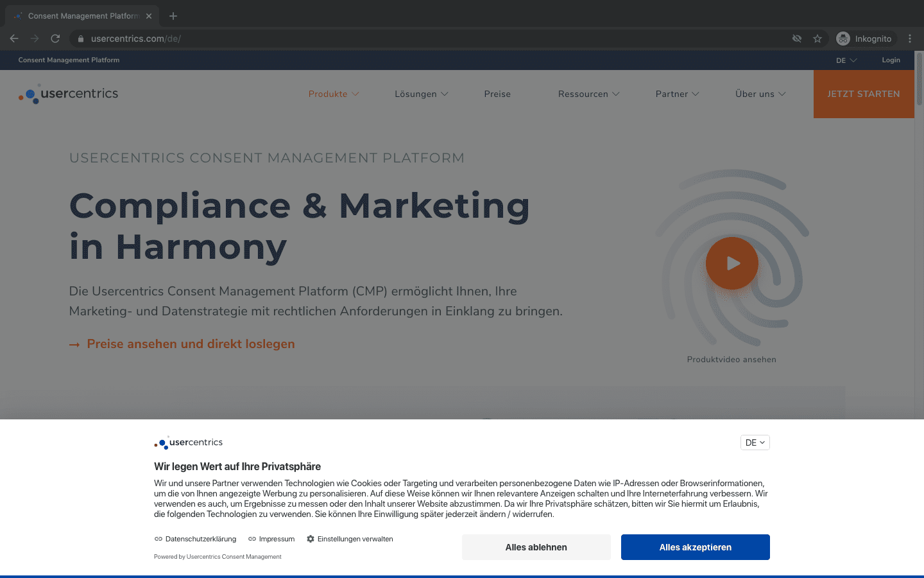
Task: Click Produktvideo ansehen caption
Action: point(732,360)
